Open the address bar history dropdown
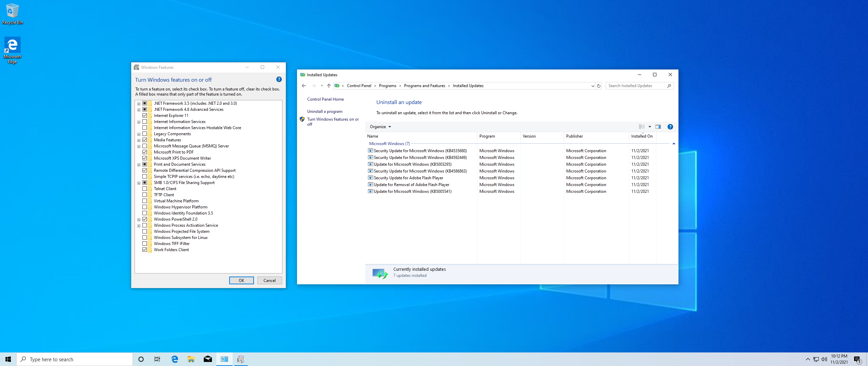 593,86
